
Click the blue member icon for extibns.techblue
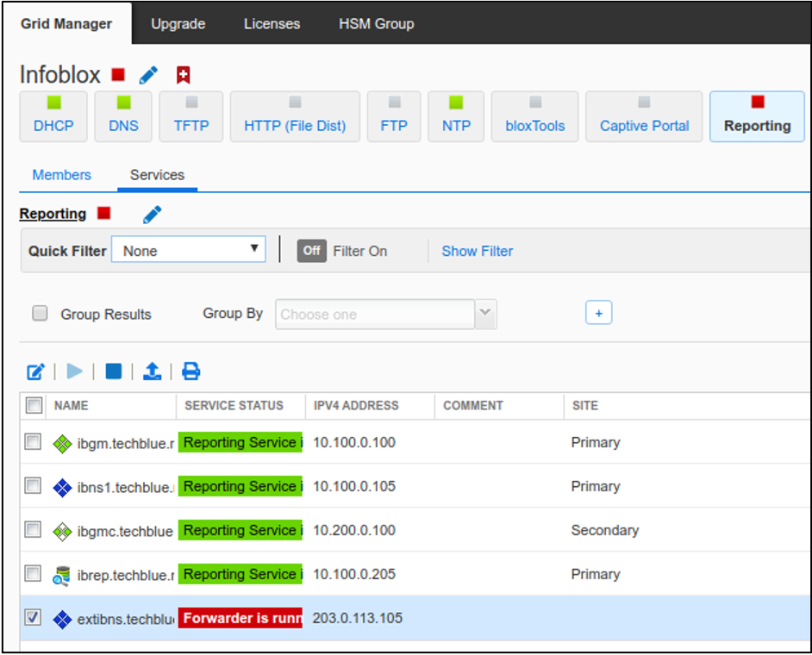[x=62, y=620]
